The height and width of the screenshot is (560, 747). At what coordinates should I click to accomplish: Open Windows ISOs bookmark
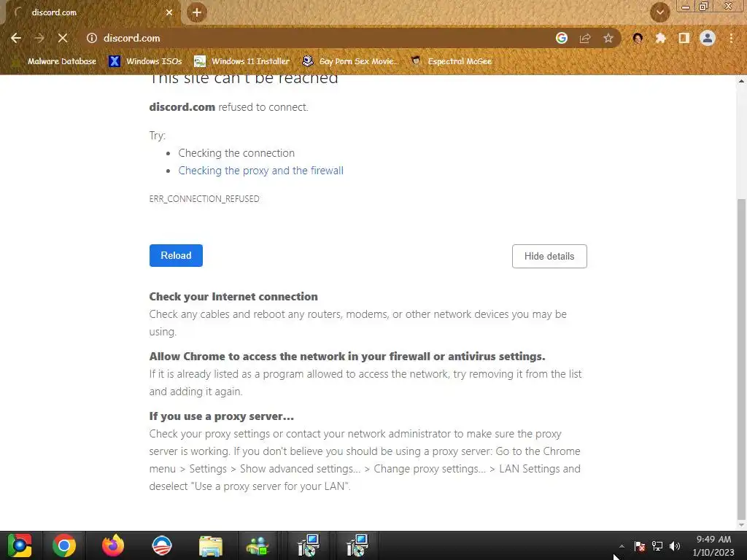pos(145,61)
